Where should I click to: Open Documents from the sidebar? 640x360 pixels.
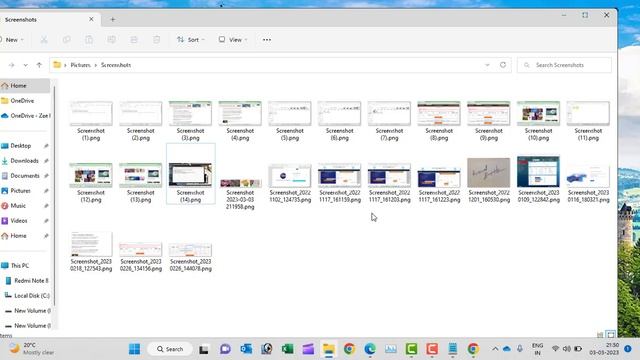(25, 176)
